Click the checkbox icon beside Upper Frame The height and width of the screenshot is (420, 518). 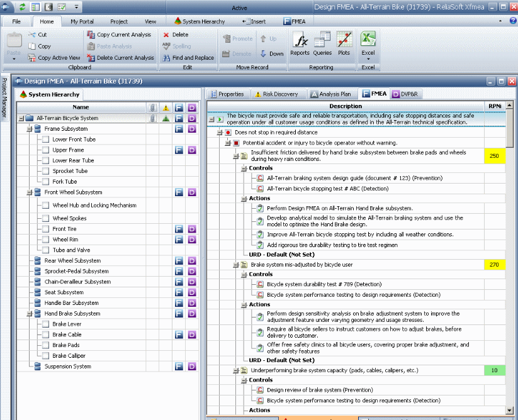coord(46,150)
